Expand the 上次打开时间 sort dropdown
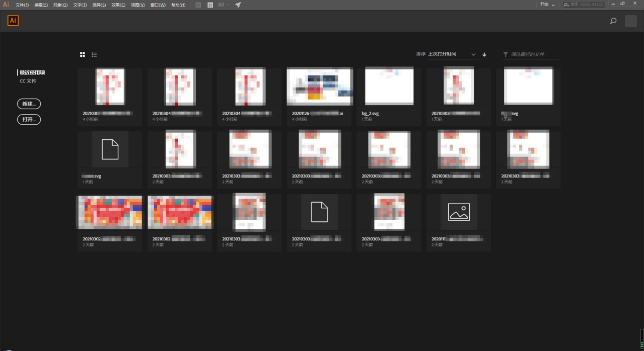Screen dimensions: 644x351 452,54
